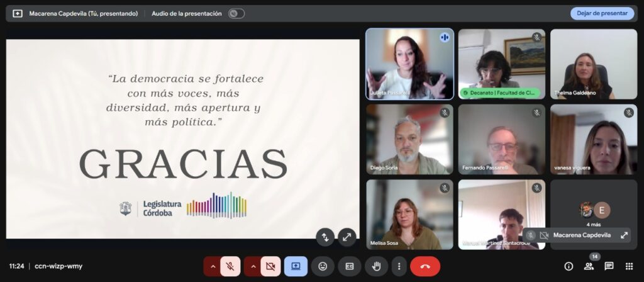Open the three-dot more options menu

click(x=398, y=266)
